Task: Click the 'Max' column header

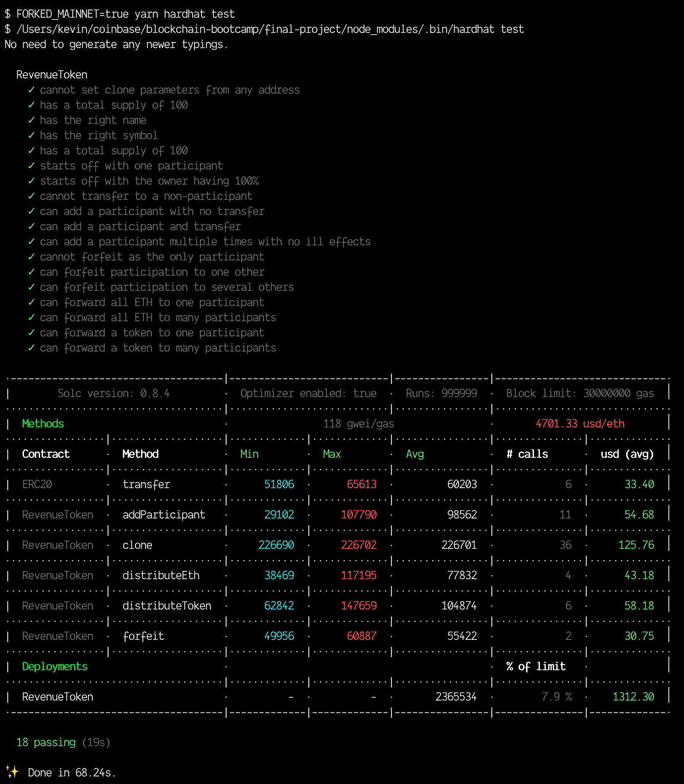Action: click(332, 454)
